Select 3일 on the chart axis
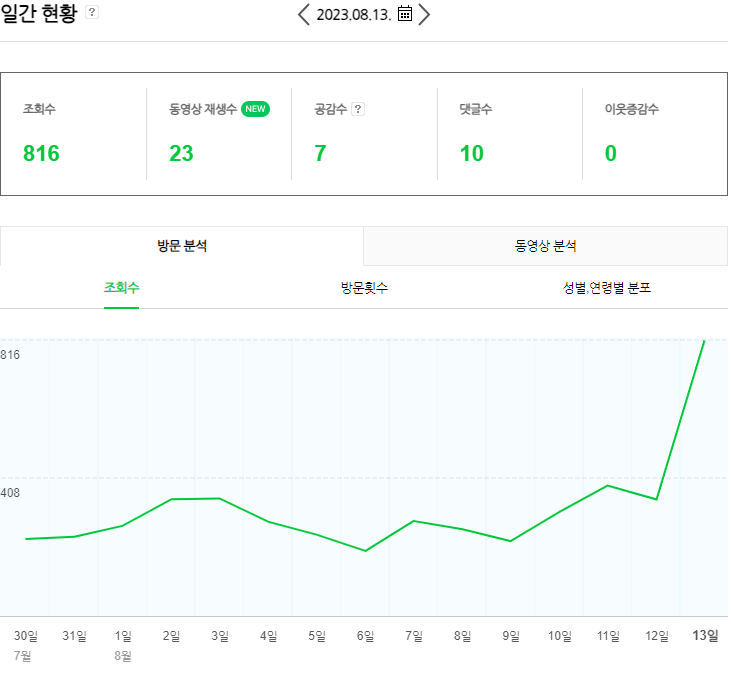Viewport: 731px width, 677px height. [220, 636]
